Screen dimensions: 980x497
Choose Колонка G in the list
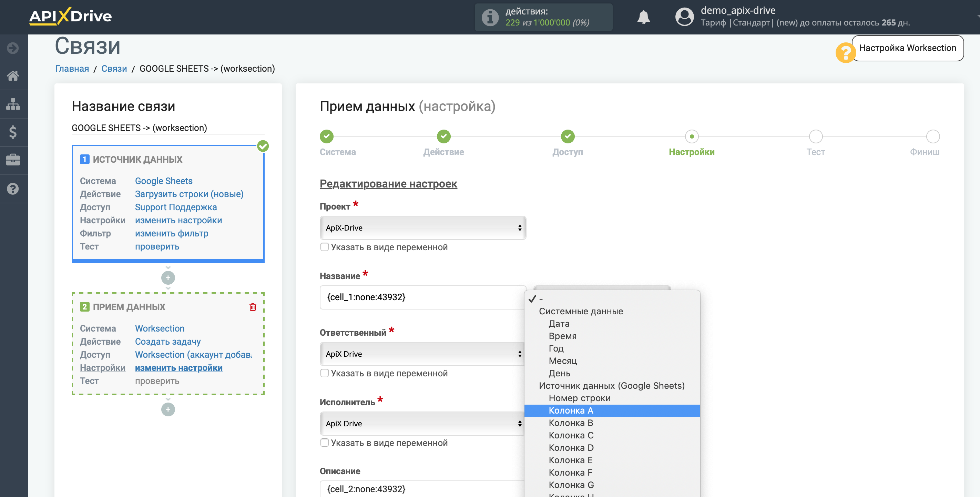click(612, 485)
